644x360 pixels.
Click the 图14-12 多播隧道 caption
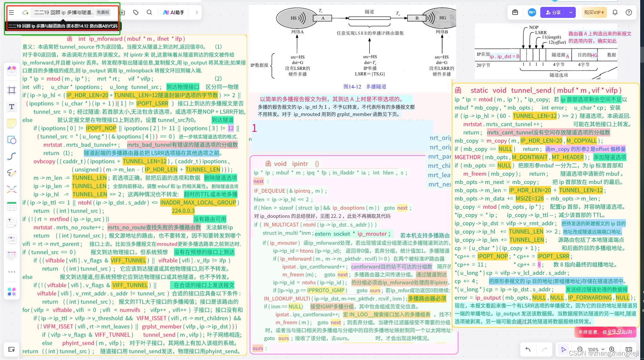coord(365,87)
